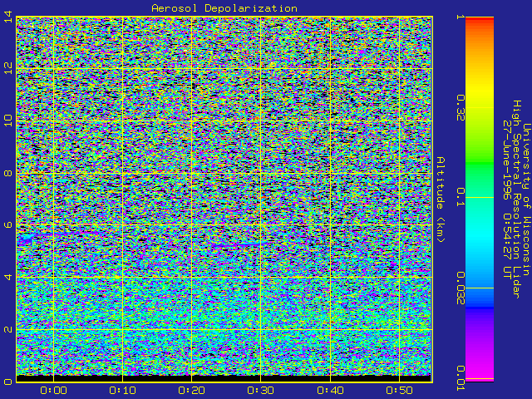
Task: Click the altitude 10 axis label
Action: (x=8, y=121)
